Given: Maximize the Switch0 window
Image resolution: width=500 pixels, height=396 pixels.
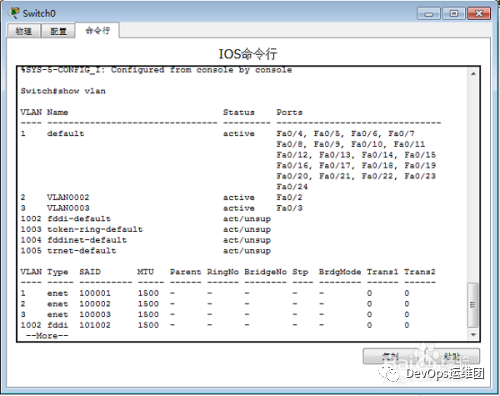Looking at the screenshot, I should [x=454, y=14].
